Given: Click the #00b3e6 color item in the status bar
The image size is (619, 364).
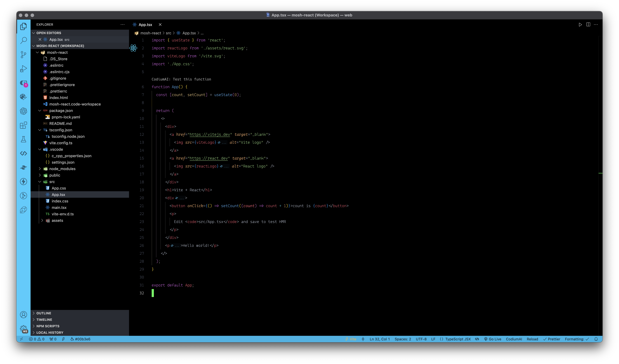Looking at the screenshot, I should (x=80, y=339).
